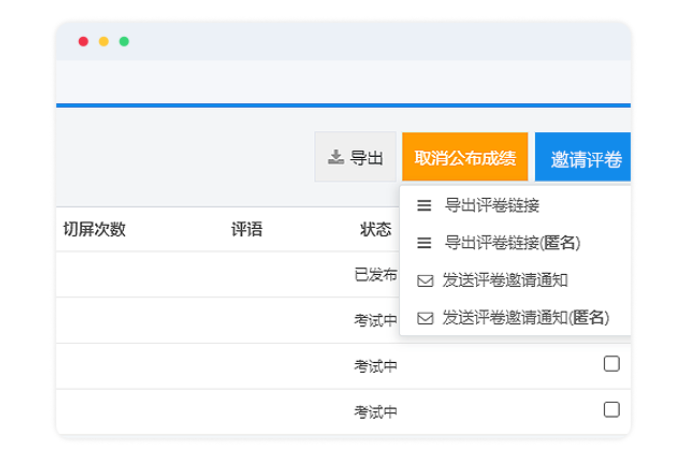Click the green window dot
The width and height of the screenshot is (683, 453).
[124, 41]
